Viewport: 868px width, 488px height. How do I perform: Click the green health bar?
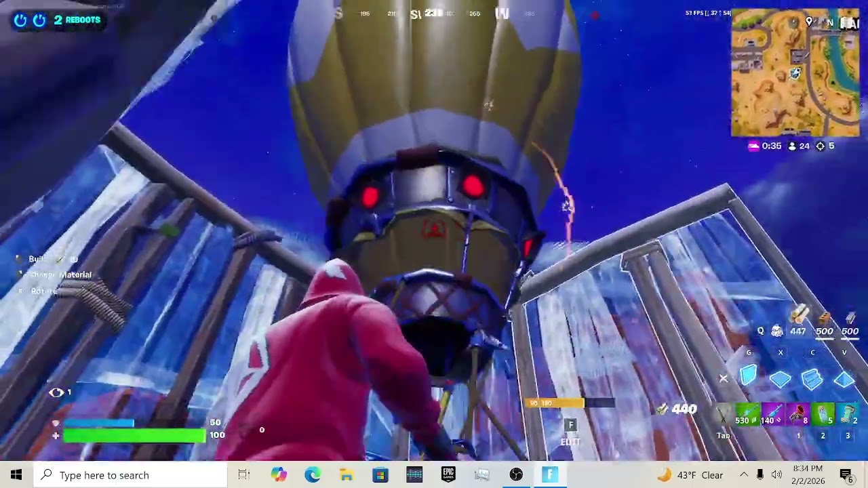pos(134,436)
